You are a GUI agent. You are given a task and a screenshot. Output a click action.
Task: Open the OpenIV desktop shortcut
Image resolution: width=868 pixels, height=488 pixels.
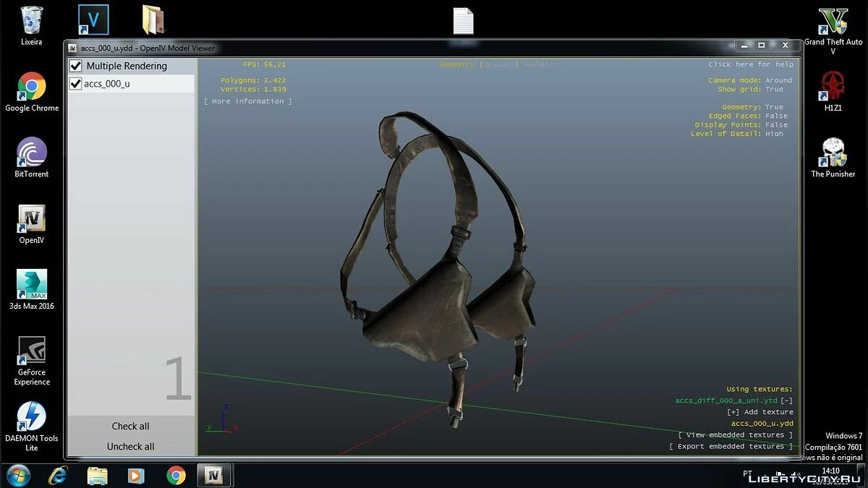(31, 219)
